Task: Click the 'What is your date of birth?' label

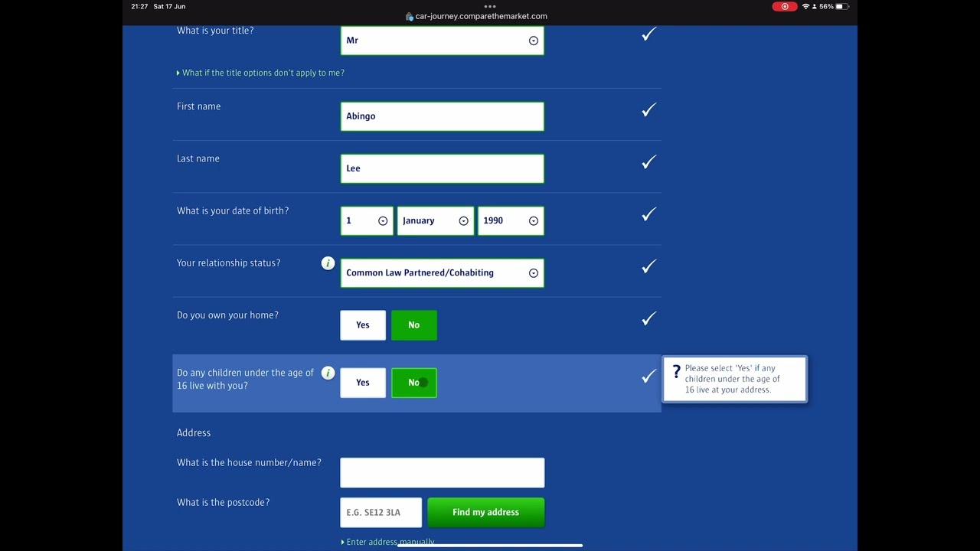Action: (233, 211)
